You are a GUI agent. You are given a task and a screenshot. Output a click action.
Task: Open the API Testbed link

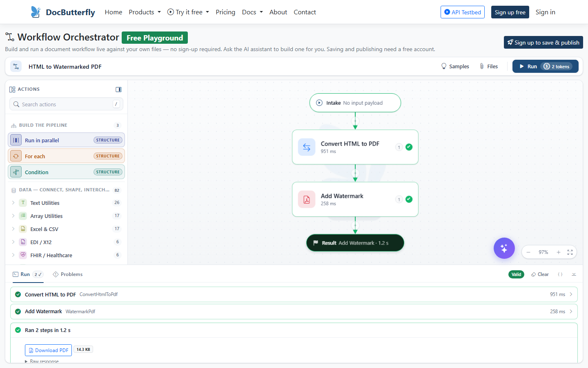click(463, 12)
